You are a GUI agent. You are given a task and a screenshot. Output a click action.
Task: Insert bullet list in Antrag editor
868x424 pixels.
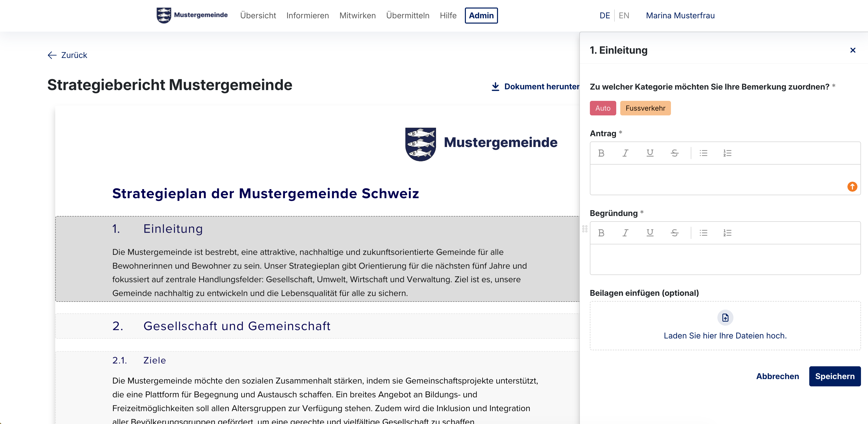[x=703, y=153]
